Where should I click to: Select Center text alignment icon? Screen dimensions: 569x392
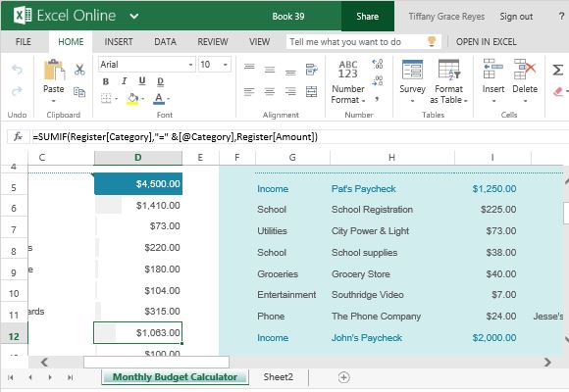click(270, 91)
